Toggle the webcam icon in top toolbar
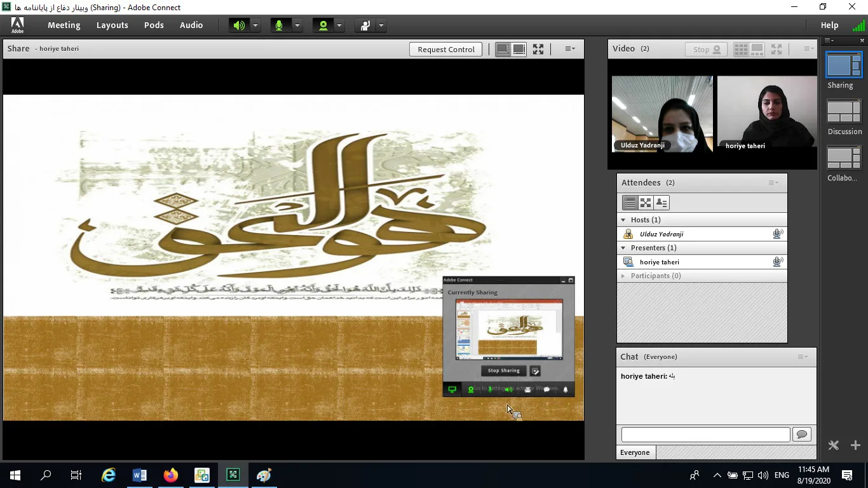 pyautogui.click(x=323, y=25)
